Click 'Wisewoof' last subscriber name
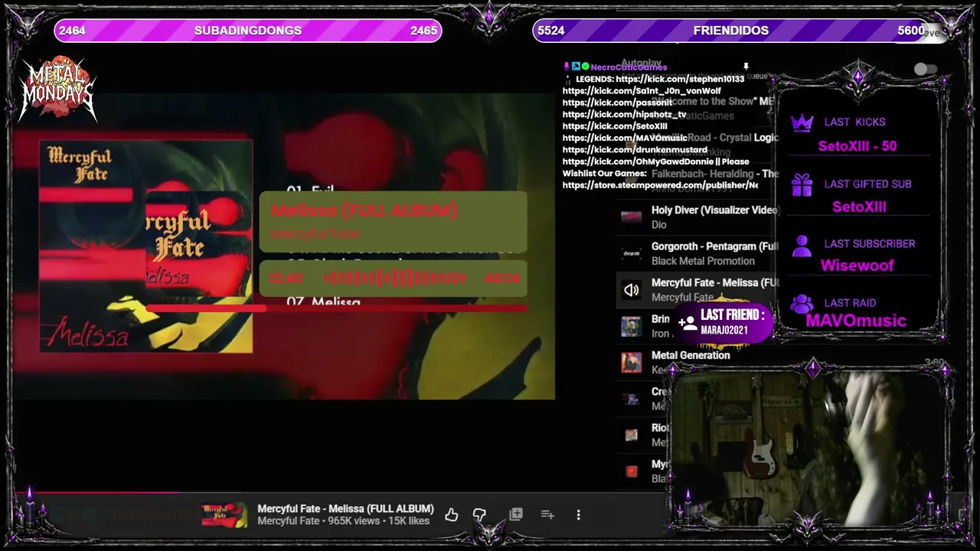Viewport: 980px width, 551px height. tap(857, 266)
